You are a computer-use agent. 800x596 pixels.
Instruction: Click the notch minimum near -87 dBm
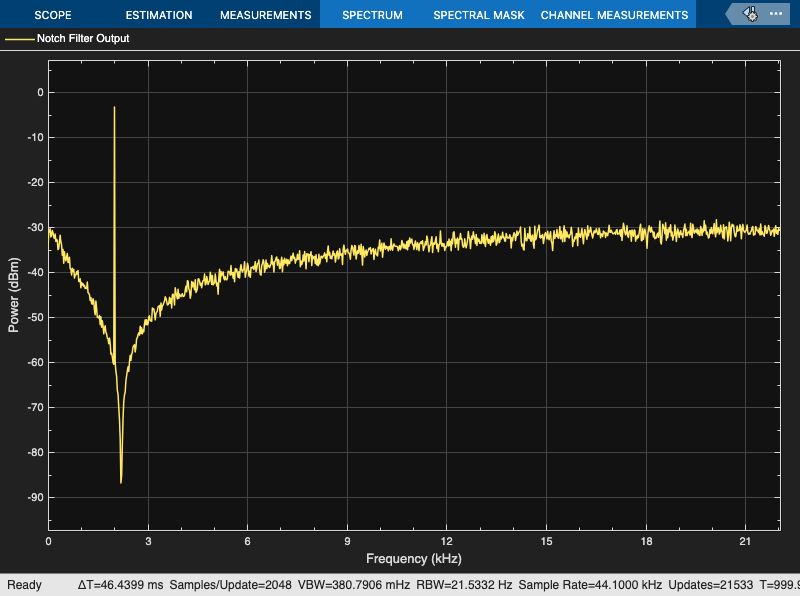pyautogui.click(x=121, y=482)
